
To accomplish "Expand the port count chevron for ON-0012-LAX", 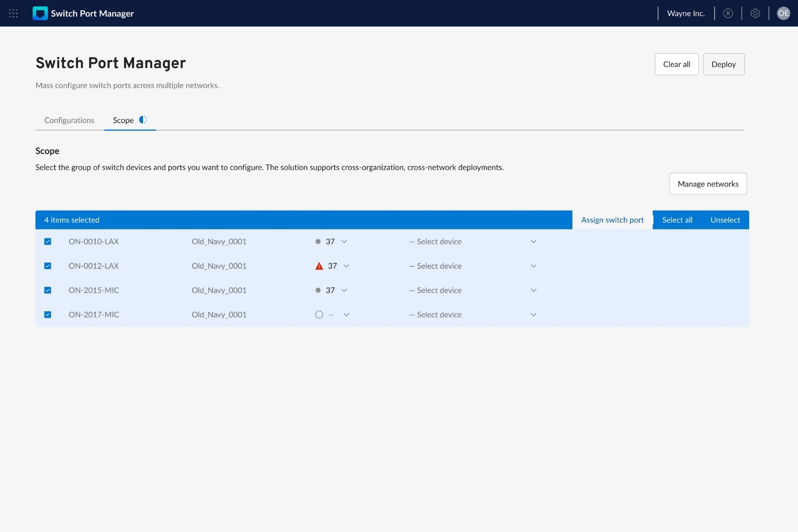I will (346, 266).
